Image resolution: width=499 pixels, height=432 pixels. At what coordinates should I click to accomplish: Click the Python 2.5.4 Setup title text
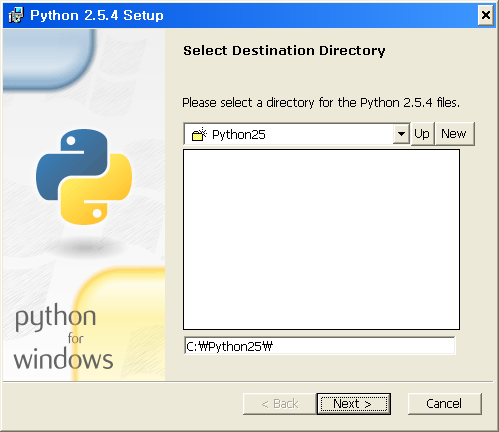point(97,16)
